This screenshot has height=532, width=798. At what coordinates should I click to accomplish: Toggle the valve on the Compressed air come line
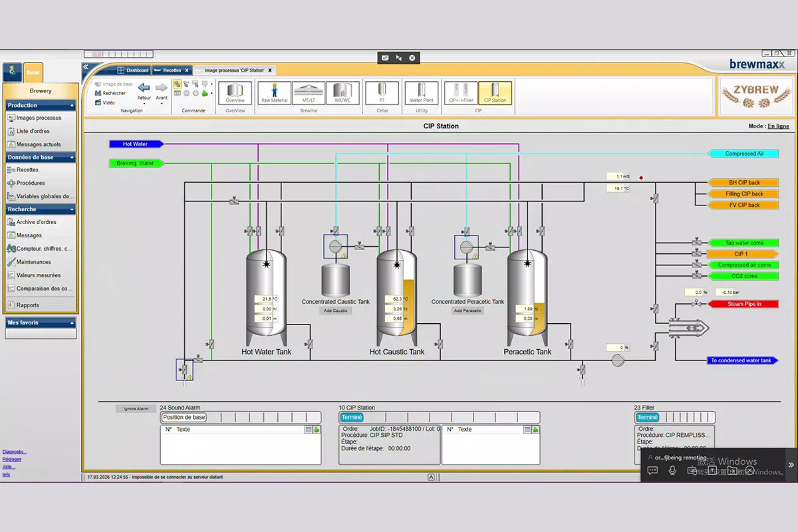click(x=696, y=265)
